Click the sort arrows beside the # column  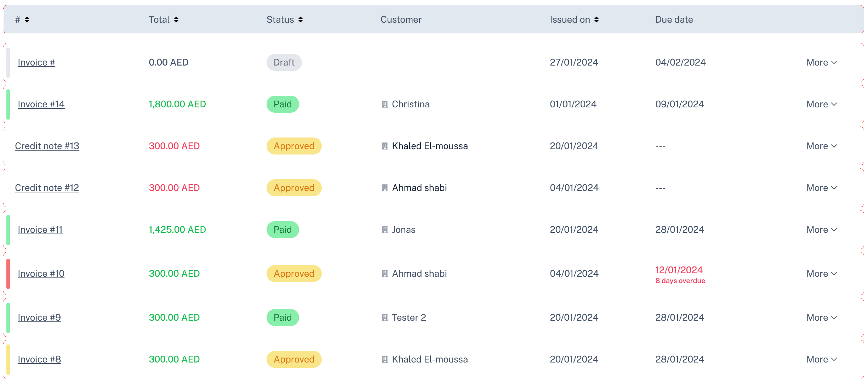click(27, 19)
